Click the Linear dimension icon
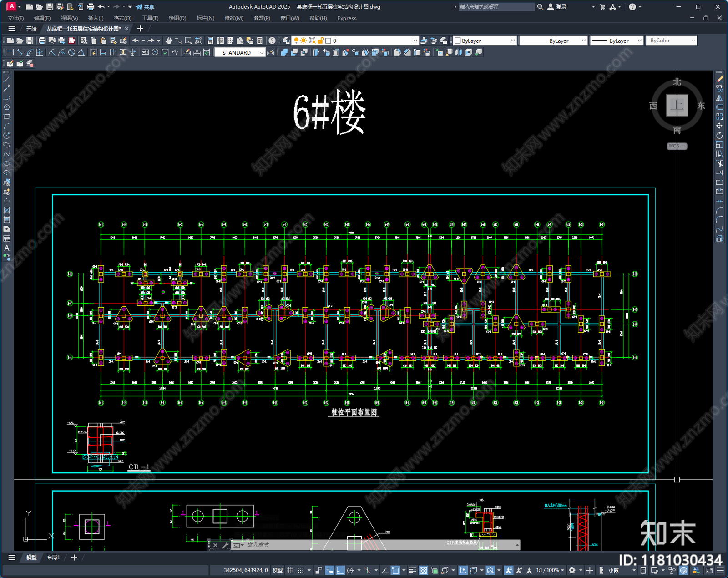The width and height of the screenshot is (728, 578). [10, 52]
